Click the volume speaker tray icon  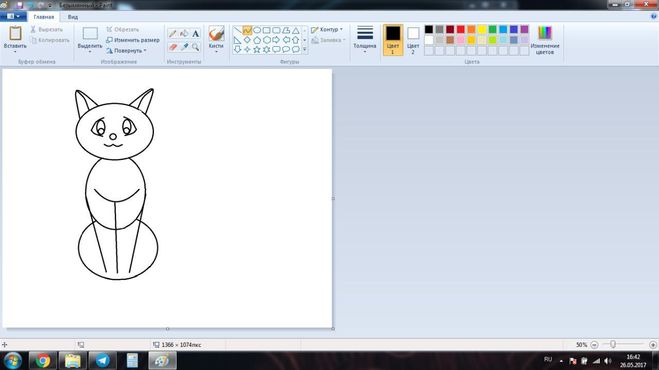click(608, 361)
